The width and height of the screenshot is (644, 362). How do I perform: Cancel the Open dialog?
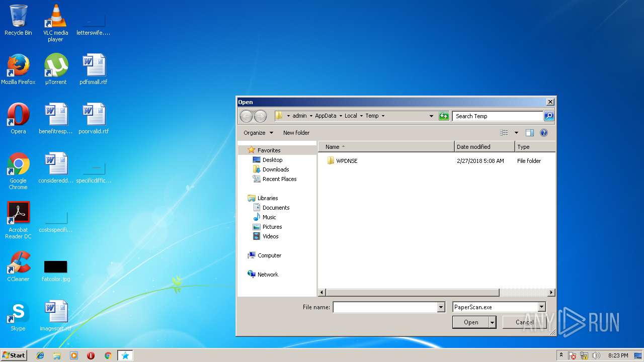tap(524, 322)
